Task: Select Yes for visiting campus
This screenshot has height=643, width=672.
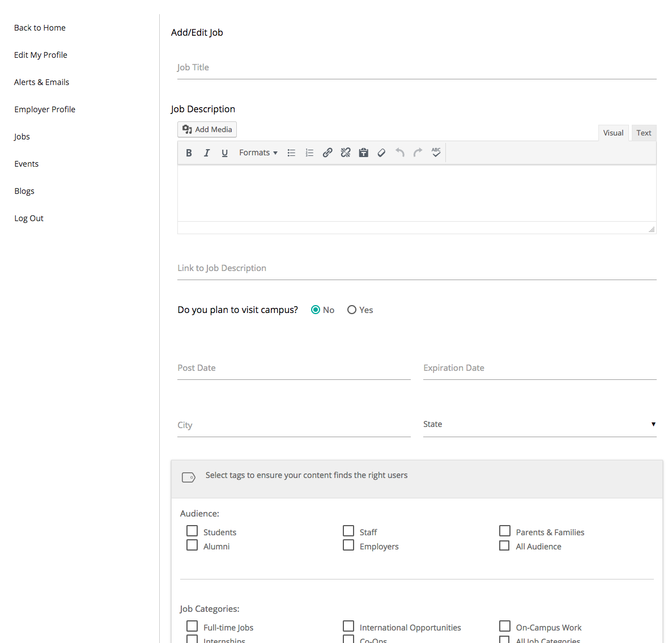Action: coord(352,310)
